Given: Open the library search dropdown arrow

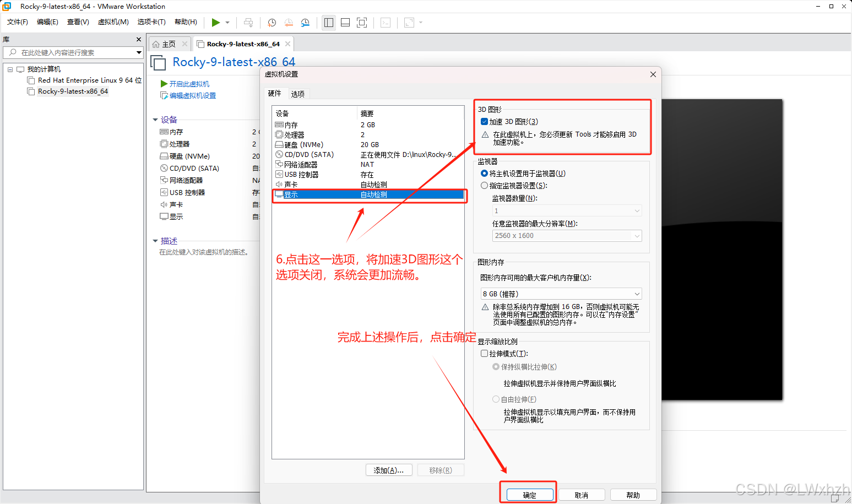Looking at the screenshot, I should pyautogui.click(x=139, y=52).
